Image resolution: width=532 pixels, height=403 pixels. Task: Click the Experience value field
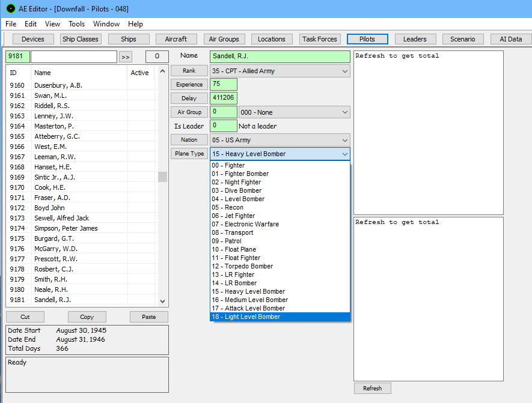tap(224, 85)
